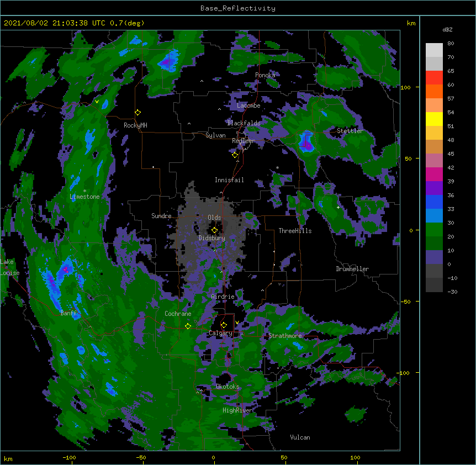
Task: Pick the blue 36-33 dBZ legend swatch
Action: [x=434, y=202]
